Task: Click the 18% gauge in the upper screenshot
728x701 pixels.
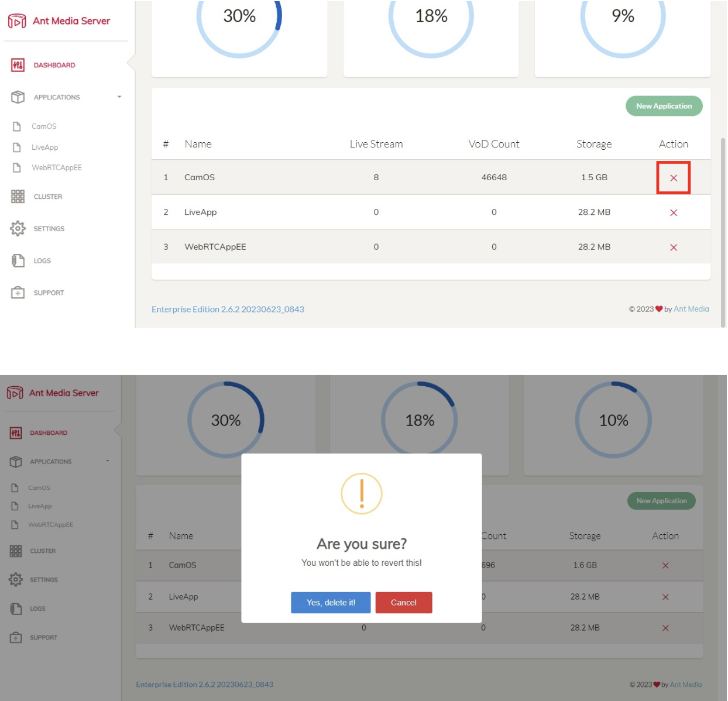Action: 431,16
